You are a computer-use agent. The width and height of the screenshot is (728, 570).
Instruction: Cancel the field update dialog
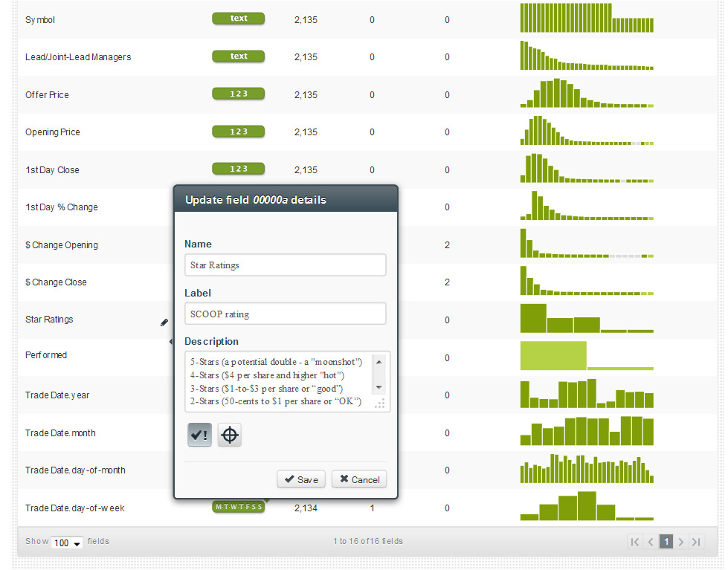tap(359, 479)
